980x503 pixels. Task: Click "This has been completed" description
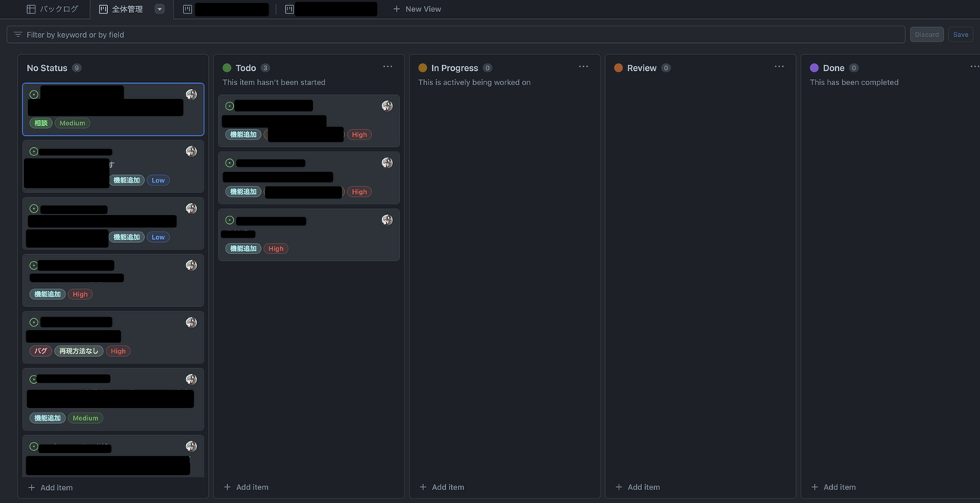(854, 82)
